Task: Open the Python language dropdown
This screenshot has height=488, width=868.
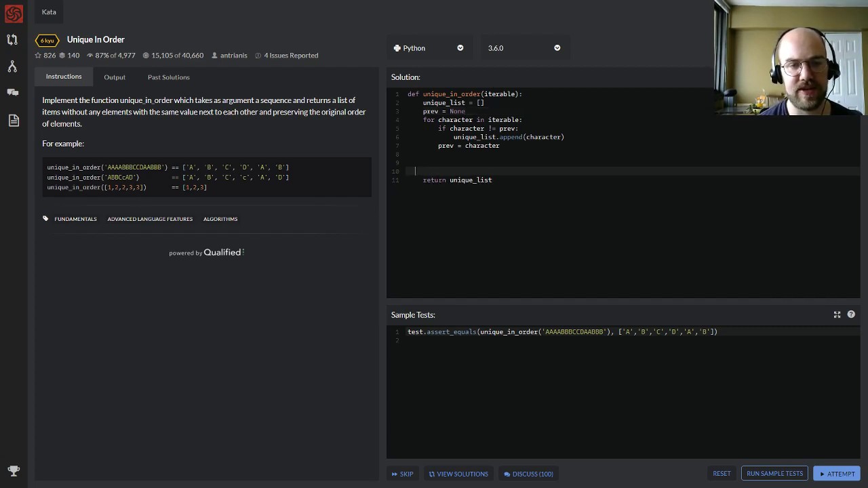Action: [x=429, y=48]
